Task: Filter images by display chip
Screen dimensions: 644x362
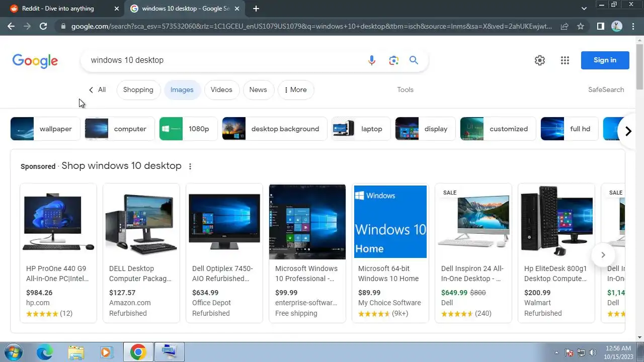Action: (425, 129)
